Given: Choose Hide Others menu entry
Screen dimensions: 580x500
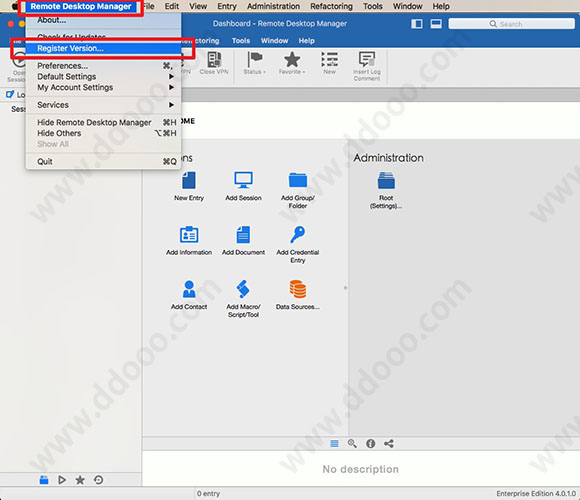Looking at the screenshot, I should tap(103, 133).
